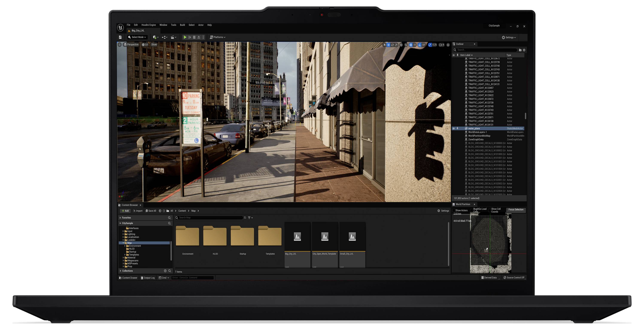This screenshot has width=644, height=330.
Task: Expand the Environment folder under Map
Action: tap(125, 246)
